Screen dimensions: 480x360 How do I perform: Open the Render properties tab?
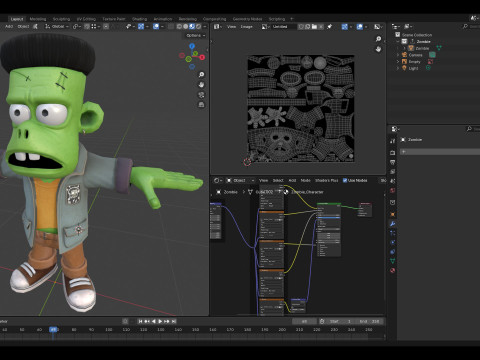point(392,153)
